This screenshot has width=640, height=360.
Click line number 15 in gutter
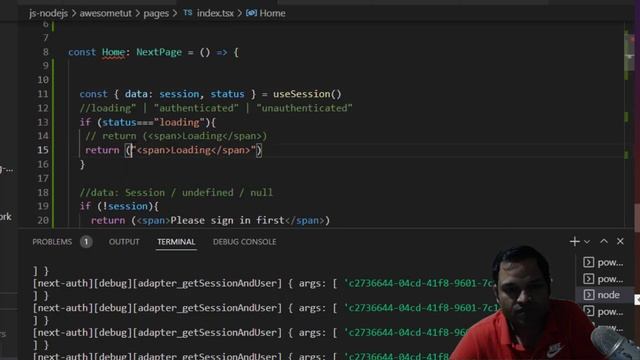43,150
